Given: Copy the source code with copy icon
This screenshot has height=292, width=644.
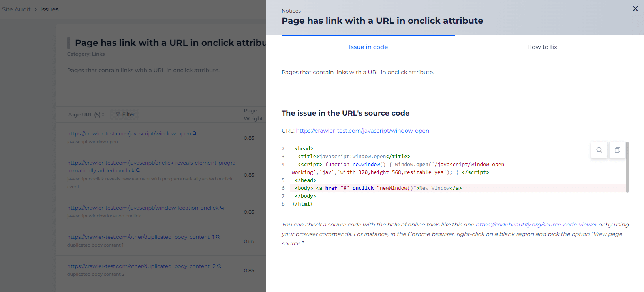Looking at the screenshot, I should pos(617,150).
